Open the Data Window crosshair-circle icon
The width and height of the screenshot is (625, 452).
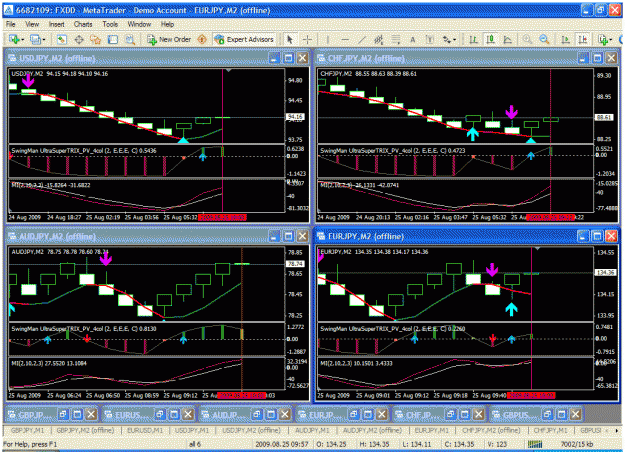pos(79,39)
